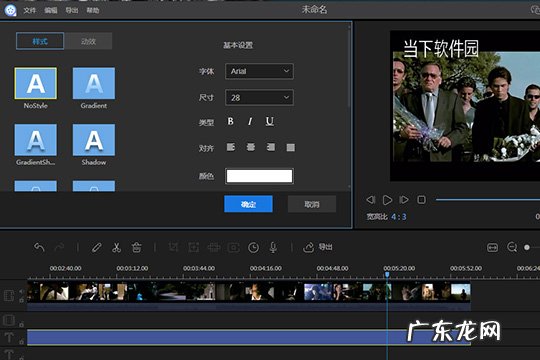Switch to the 样式 tab

(x=40, y=41)
